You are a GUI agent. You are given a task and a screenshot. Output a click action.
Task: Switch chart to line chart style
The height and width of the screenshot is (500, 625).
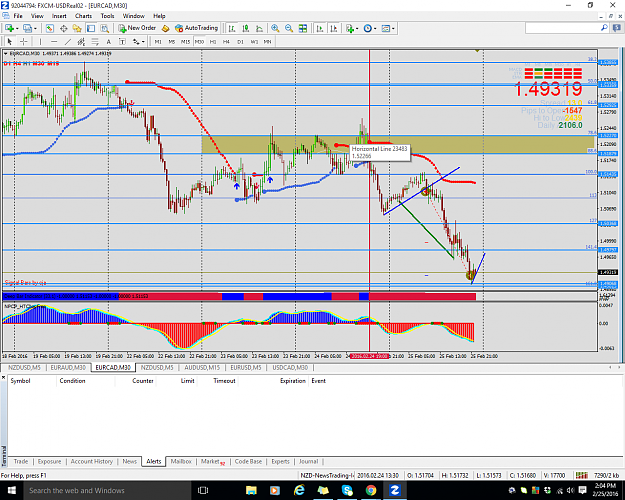(x=259, y=28)
